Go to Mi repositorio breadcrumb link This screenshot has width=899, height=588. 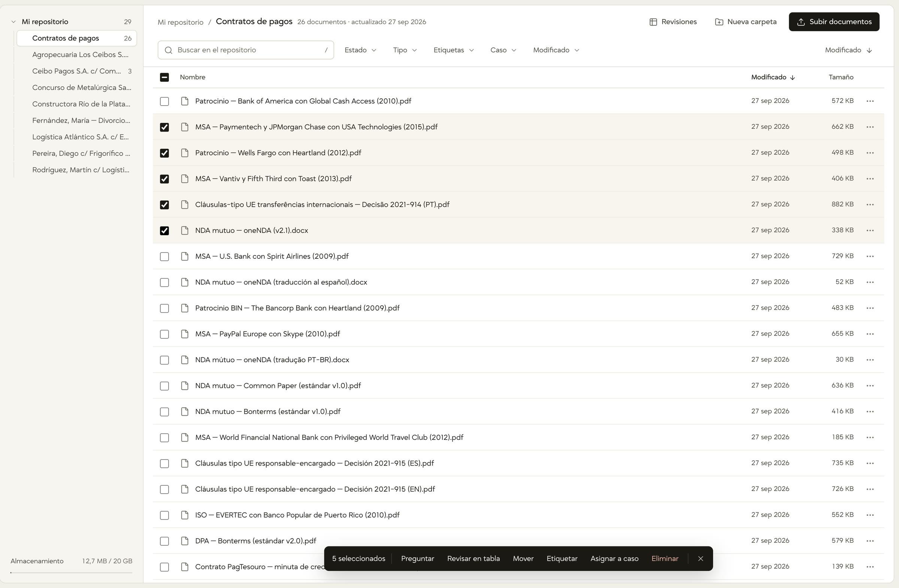tap(181, 22)
